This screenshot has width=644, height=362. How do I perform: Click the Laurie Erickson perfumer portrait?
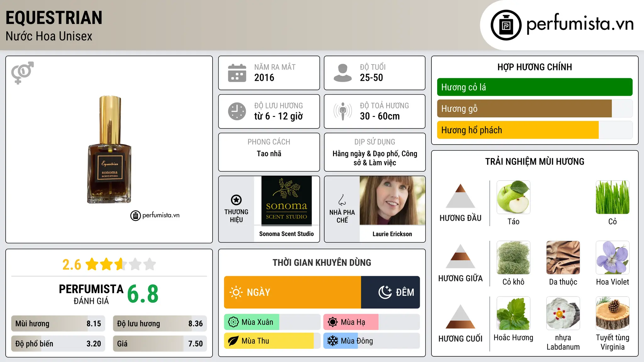pos(392,200)
